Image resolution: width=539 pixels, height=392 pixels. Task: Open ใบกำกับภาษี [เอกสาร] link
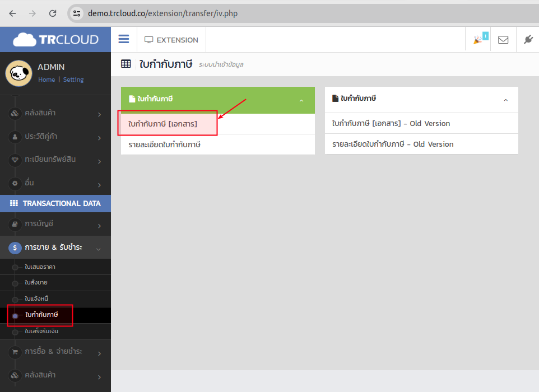162,124
